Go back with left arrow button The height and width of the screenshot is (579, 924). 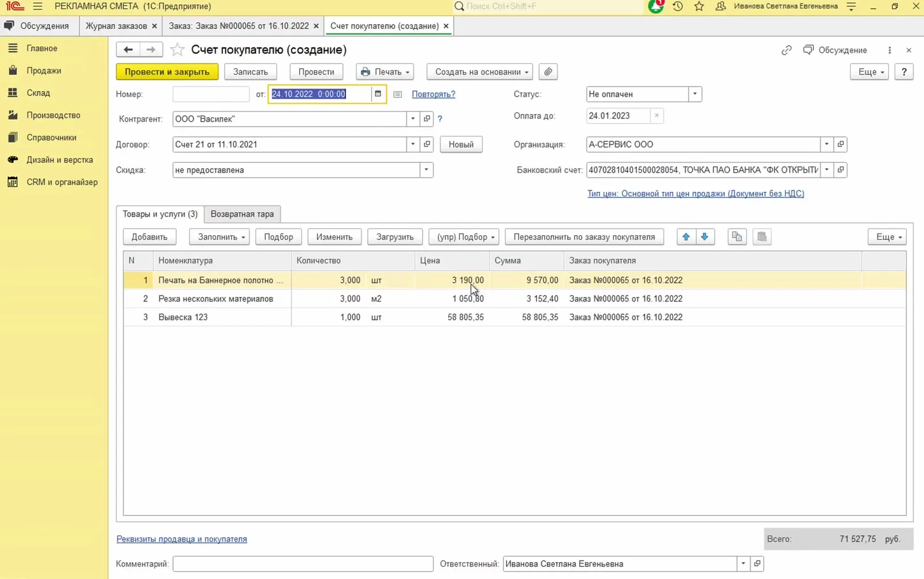128,50
